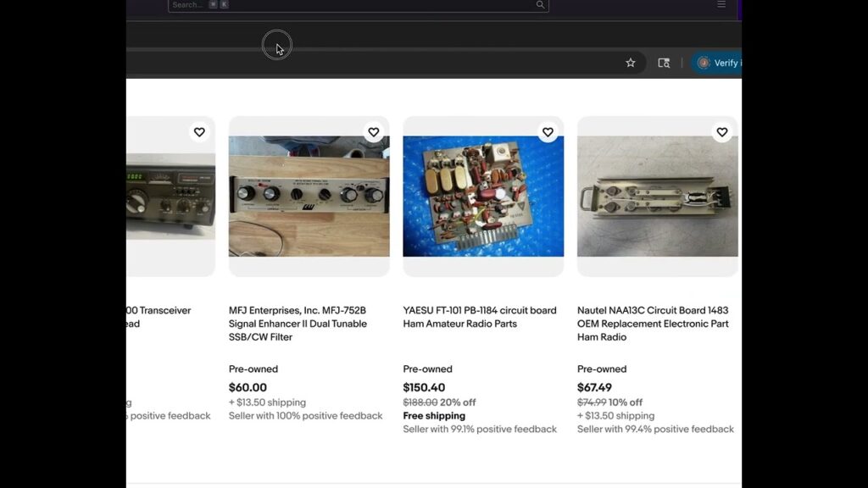The width and height of the screenshot is (868, 488).
Task: Click the Verify profile button
Action: [x=718, y=63]
